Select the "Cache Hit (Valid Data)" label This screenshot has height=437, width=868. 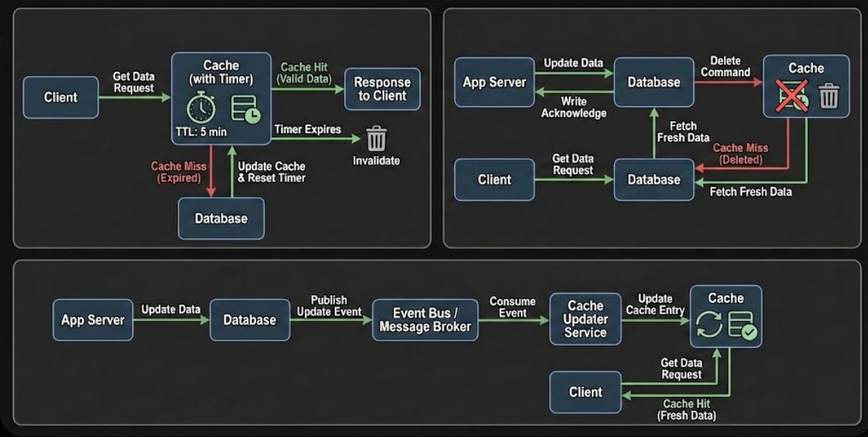[305, 72]
